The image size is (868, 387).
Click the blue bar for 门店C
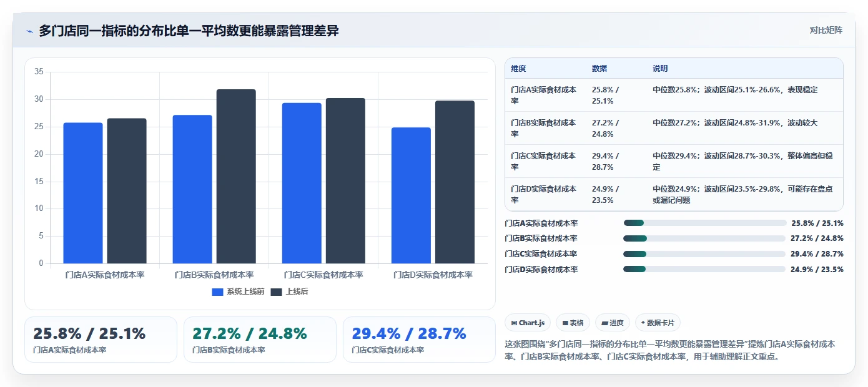pyautogui.click(x=302, y=183)
